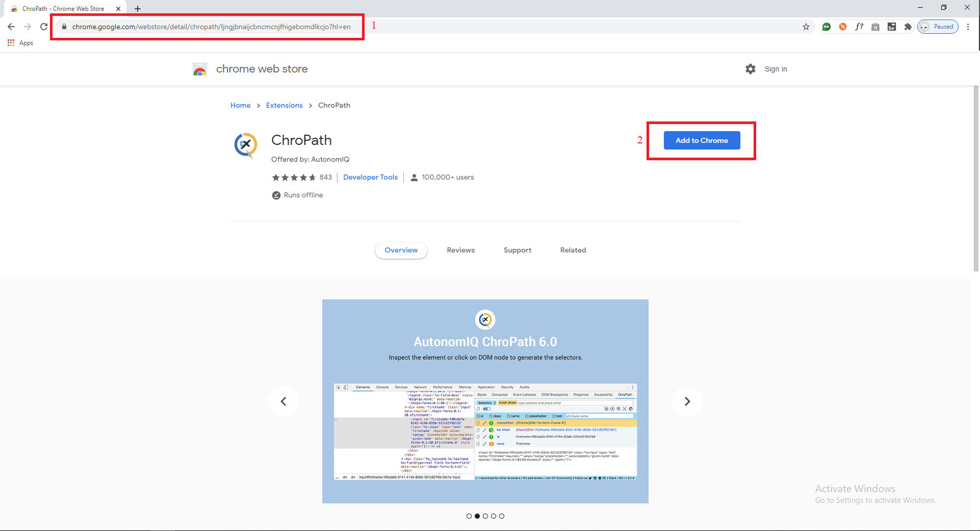Open the green arrows extension icon
This screenshot has height=531, width=980.
tap(826, 27)
